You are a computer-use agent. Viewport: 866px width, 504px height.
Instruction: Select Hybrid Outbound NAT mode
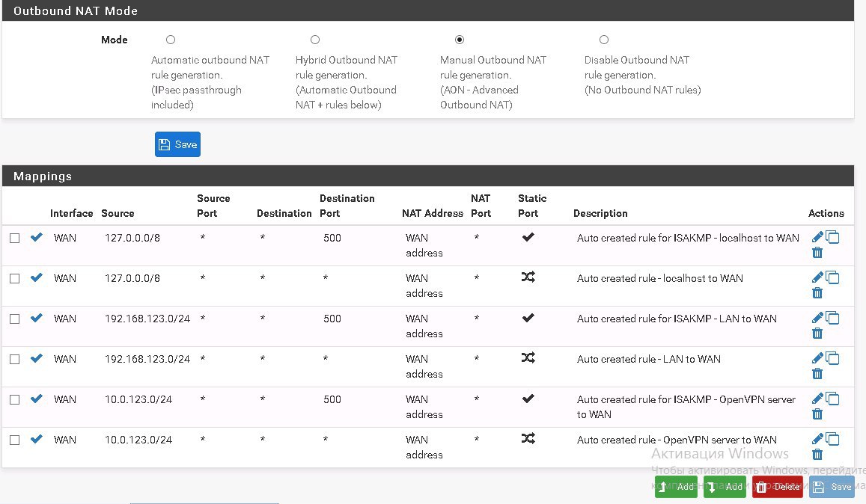click(315, 40)
